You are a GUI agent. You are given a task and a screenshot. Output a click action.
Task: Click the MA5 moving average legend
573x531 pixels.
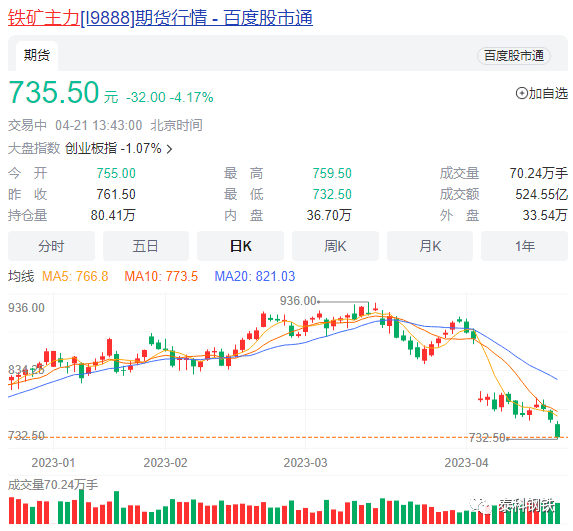(75, 276)
